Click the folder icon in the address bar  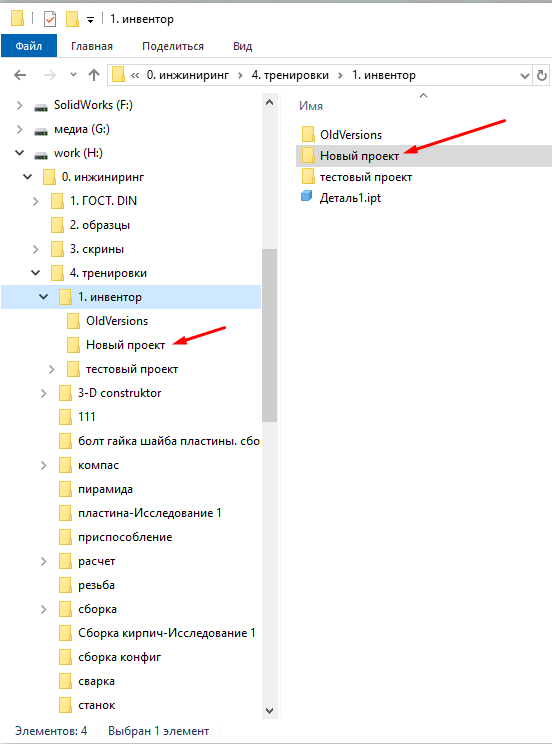pyautogui.click(x=119, y=75)
